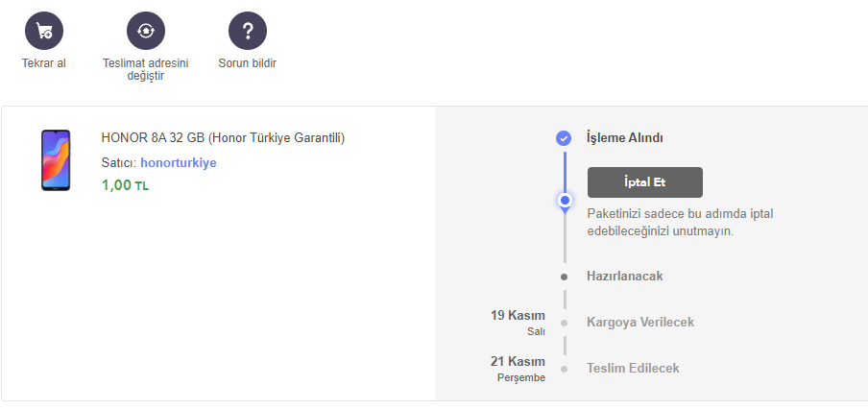Click the İşleme Alındı status text
The image size is (868, 410).
click(x=624, y=137)
